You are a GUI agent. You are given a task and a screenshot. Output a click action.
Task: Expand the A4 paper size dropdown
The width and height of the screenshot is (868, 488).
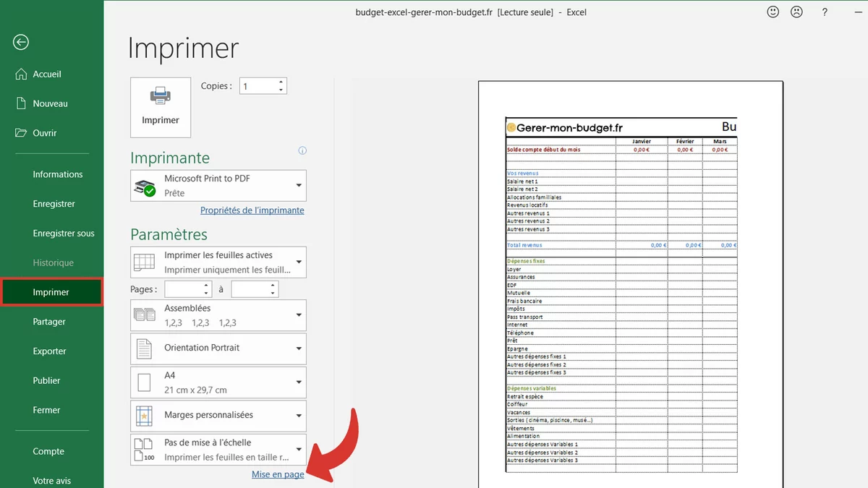tap(299, 382)
